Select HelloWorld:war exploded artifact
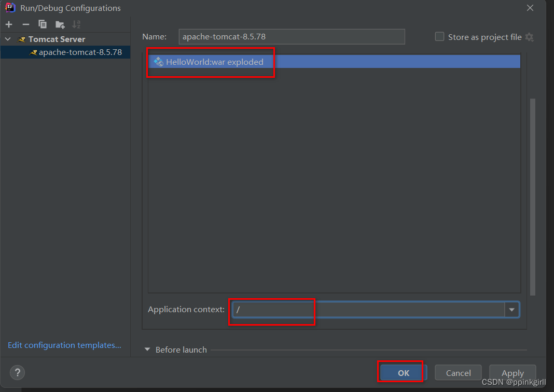Image resolution: width=554 pixels, height=392 pixels. [334, 62]
